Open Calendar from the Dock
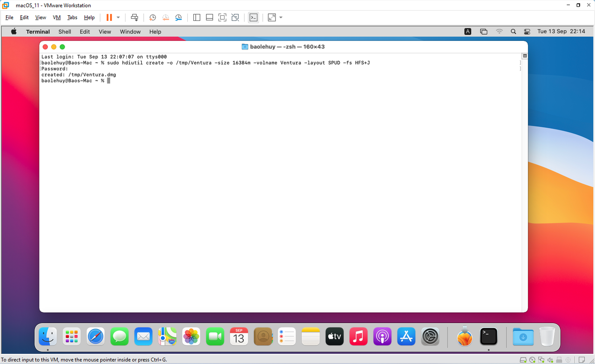Image resolution: width=595 pixels, height=364 pixels. (239, 336)
